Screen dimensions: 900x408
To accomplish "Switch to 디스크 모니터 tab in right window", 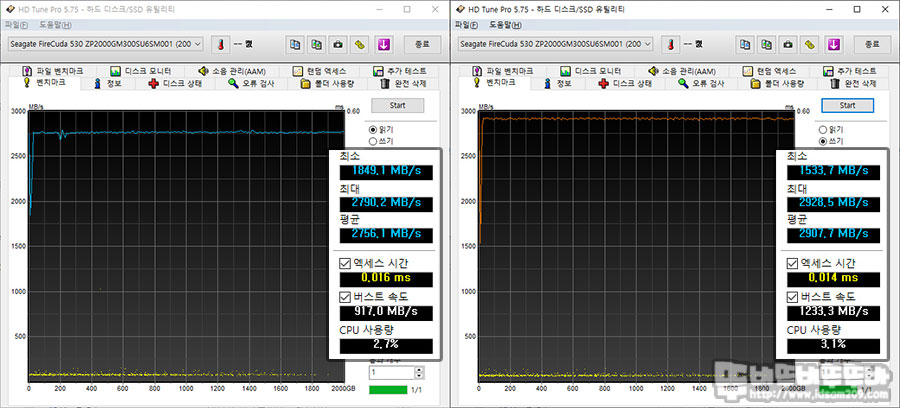I will pos(590,71).
